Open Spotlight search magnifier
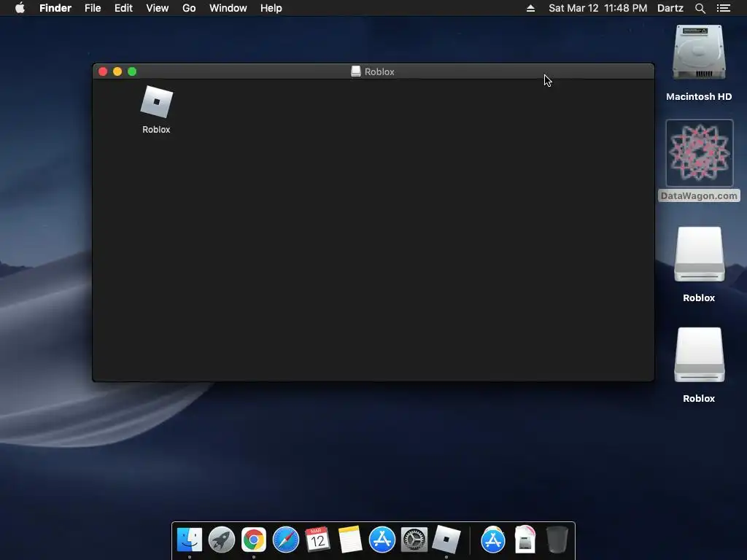 [x=700, y=8]
